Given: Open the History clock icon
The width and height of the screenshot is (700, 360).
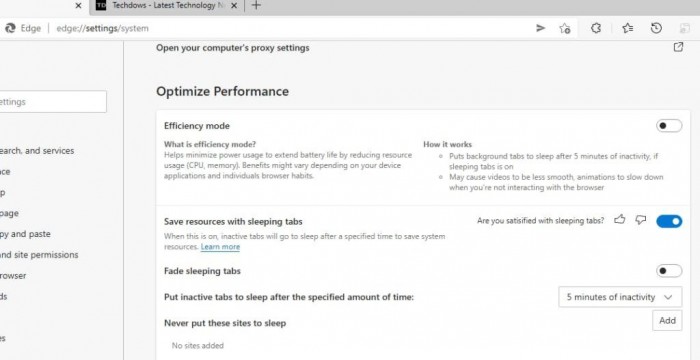Looking at the screenshot, I should (x=656, y=28).
